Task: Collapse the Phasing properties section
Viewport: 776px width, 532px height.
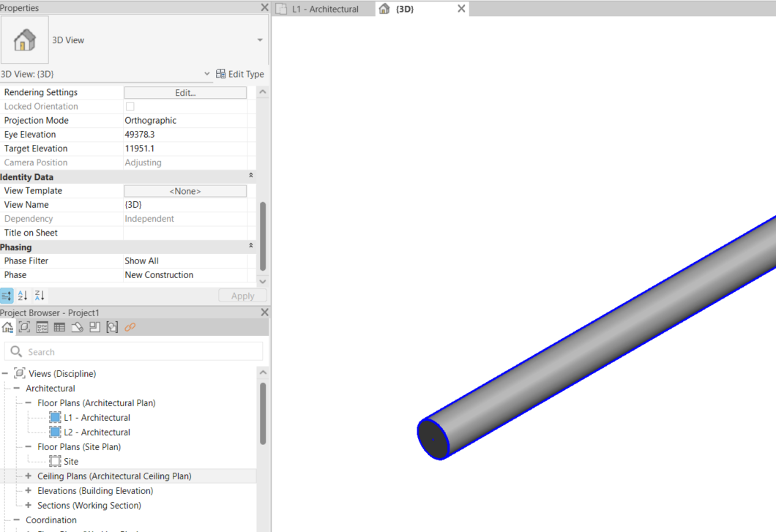Action: (x=251, y=247)
